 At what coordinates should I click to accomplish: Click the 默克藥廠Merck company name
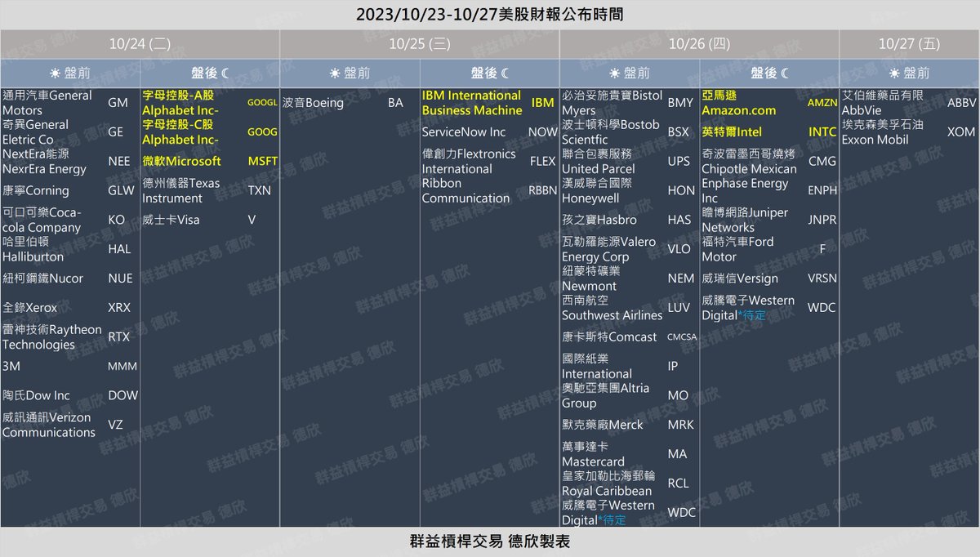602,425
